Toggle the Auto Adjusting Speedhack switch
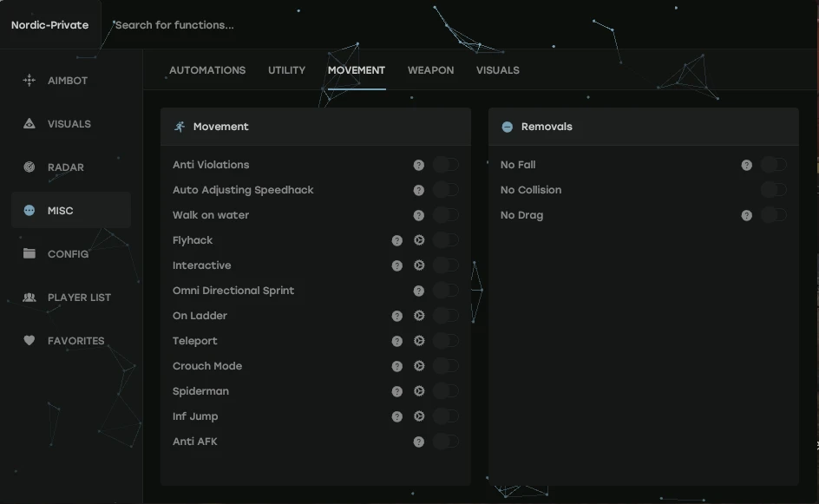The width and height of the screenshot is (819, 504). click(446, 190)
